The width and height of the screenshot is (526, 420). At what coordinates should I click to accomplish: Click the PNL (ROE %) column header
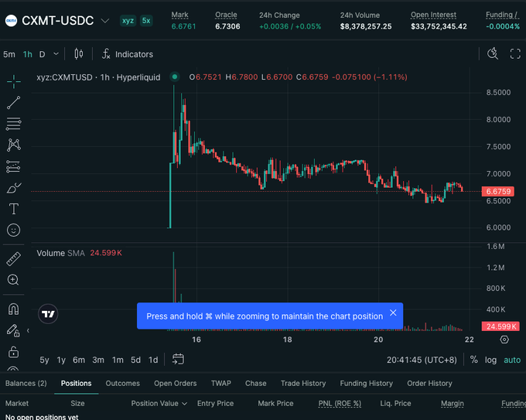tap(340, 404)
